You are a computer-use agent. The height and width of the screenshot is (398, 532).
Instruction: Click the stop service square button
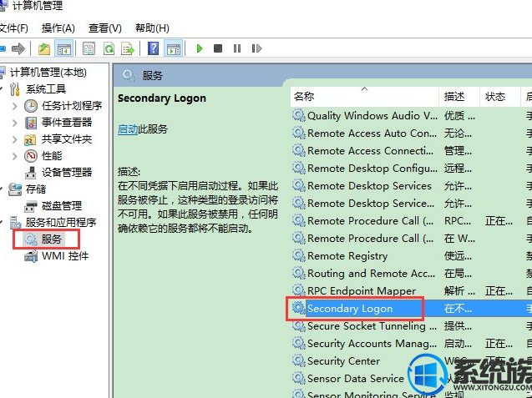point(218,48)
